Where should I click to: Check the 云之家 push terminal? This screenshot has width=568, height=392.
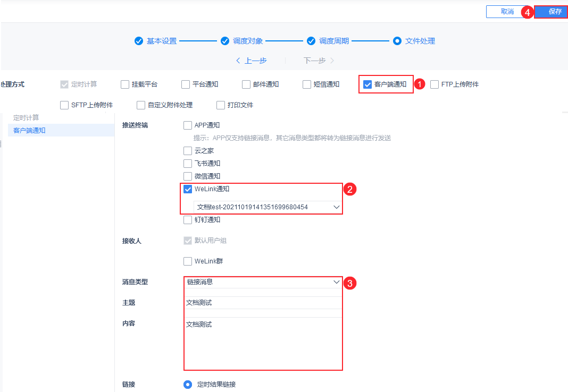[x=188, y=150]
